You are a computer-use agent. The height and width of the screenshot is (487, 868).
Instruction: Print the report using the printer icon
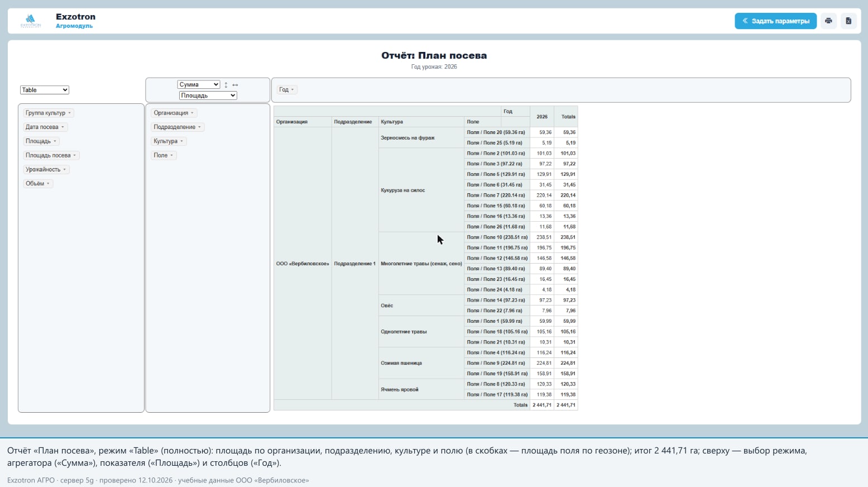point(828,21)
